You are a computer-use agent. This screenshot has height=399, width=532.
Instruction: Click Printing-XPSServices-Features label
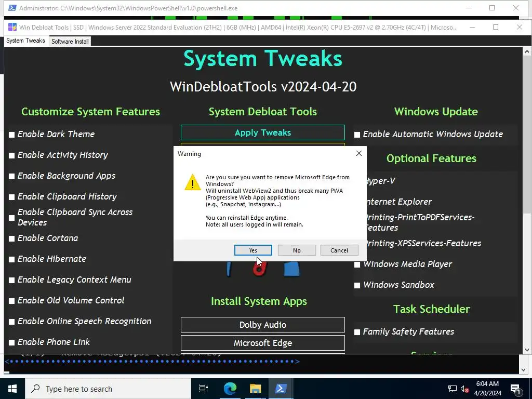point(424,243)
